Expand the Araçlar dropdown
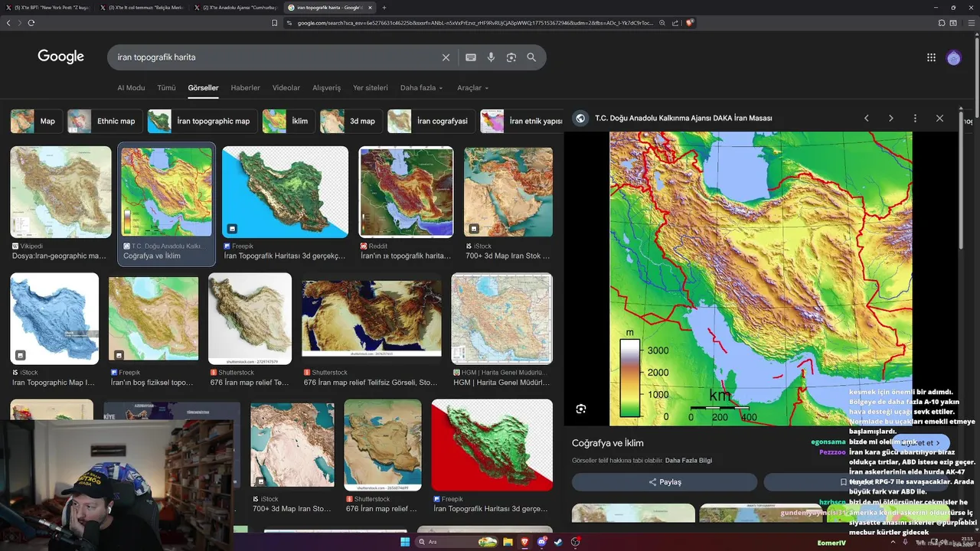980x551 pixels. point(472,88)
